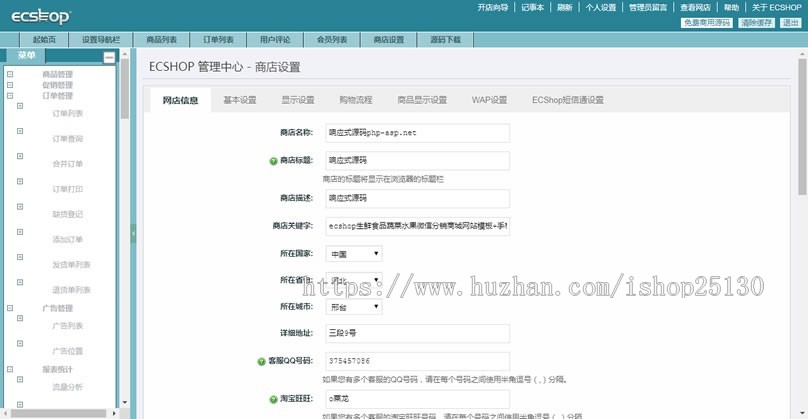Switch to the ECShop短信通设置 tab
808x419 pixels.
pos(568,100)
